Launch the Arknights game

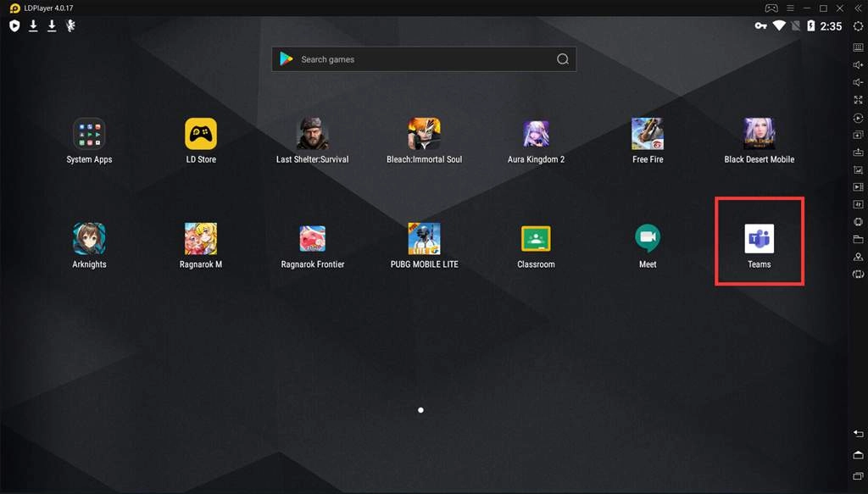[x=89, y=240]
